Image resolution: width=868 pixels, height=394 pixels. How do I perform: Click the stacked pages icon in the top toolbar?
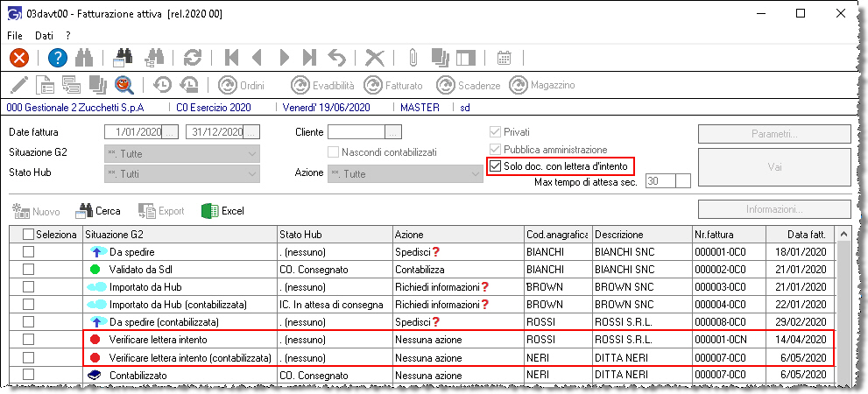pyautogui.click(x=440, y=58)
